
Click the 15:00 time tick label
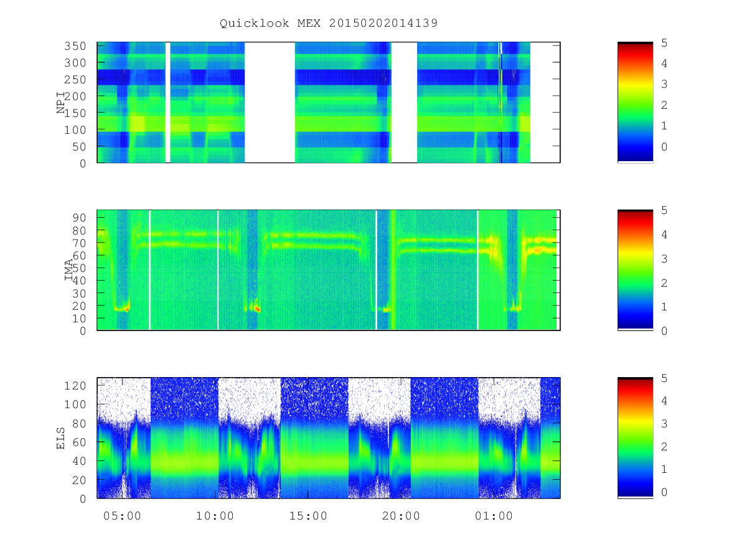pos(308,516)
